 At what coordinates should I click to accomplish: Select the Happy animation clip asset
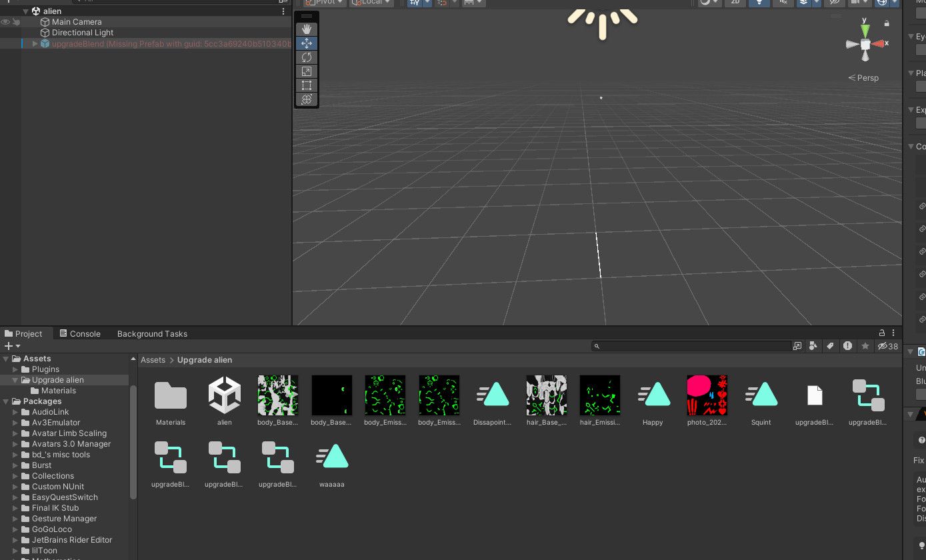click(653, 395)
